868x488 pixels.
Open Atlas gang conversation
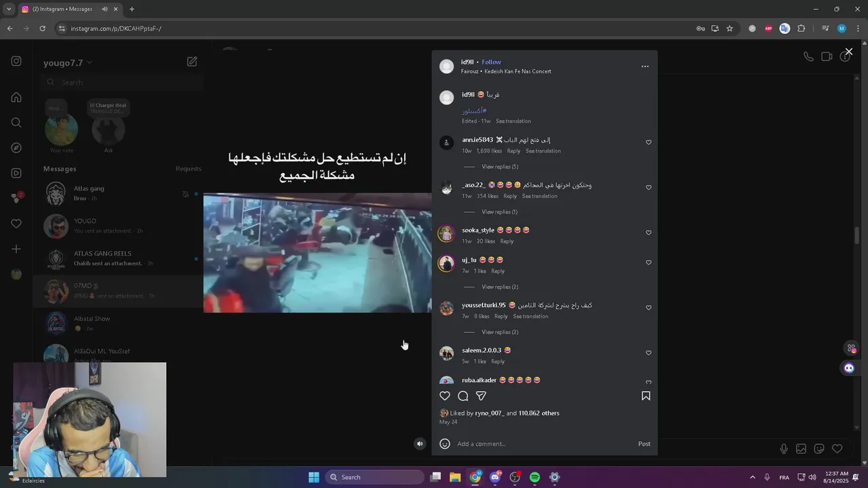[x=119, y=194]
